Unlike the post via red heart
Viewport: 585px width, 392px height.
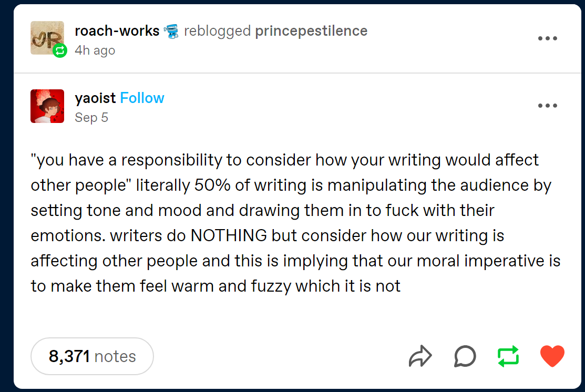[552, 356]
